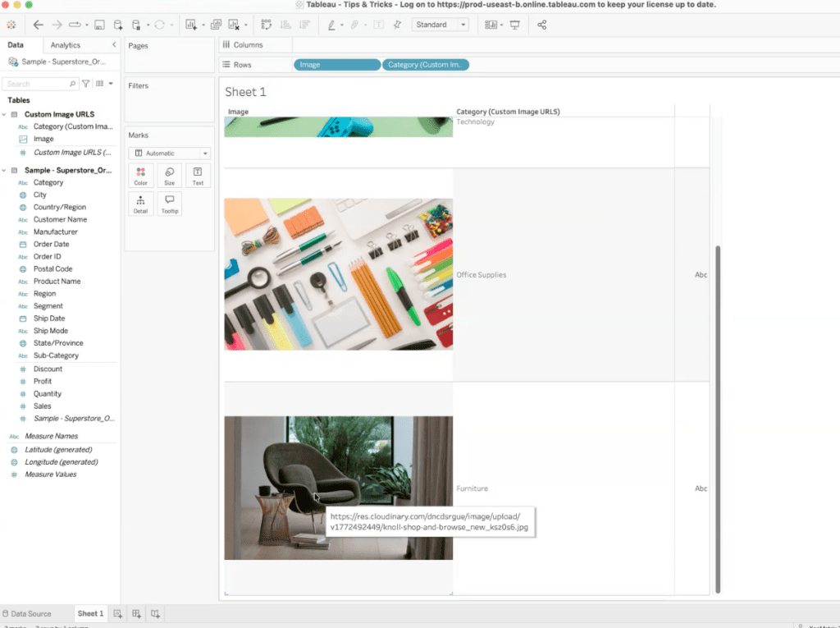840x628 pixels.
Task: Click the Tooltip marks card button
Action: [169, 204]
